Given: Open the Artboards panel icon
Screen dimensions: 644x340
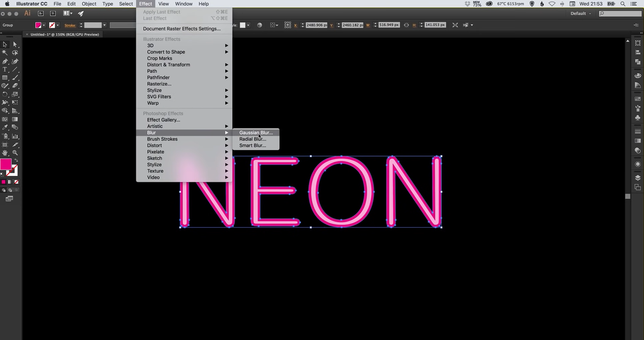Looking at the screenshot, I should tap(638, 187).
